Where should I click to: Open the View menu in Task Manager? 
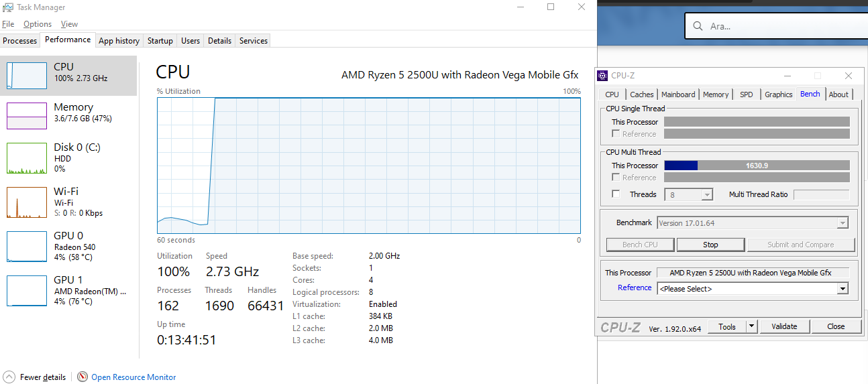(x=69, y=24)
